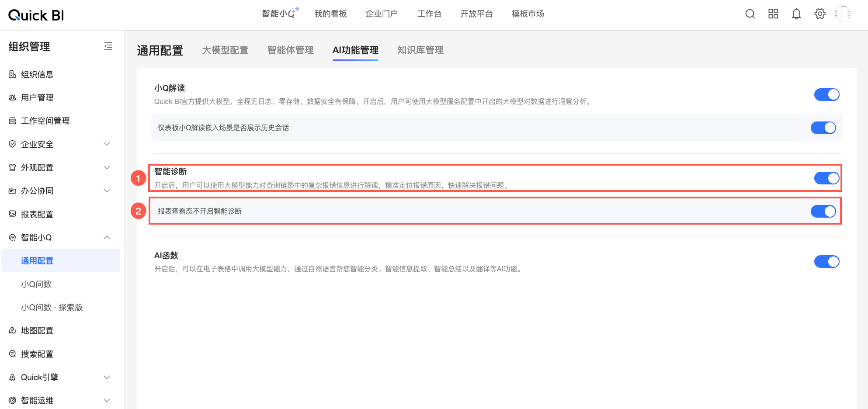Toggle the 智能诊断 switch

(826, 178)
